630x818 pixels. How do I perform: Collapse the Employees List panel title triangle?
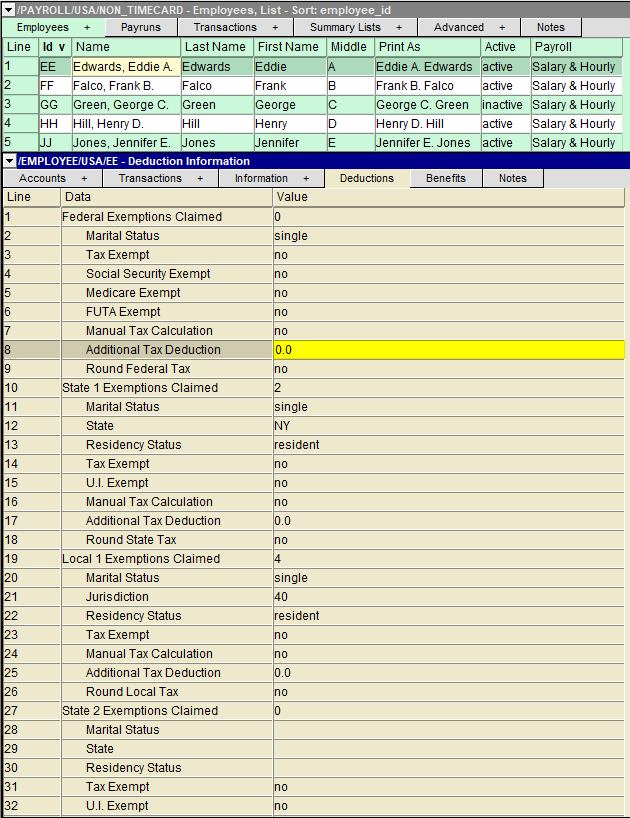coord(9,9)
